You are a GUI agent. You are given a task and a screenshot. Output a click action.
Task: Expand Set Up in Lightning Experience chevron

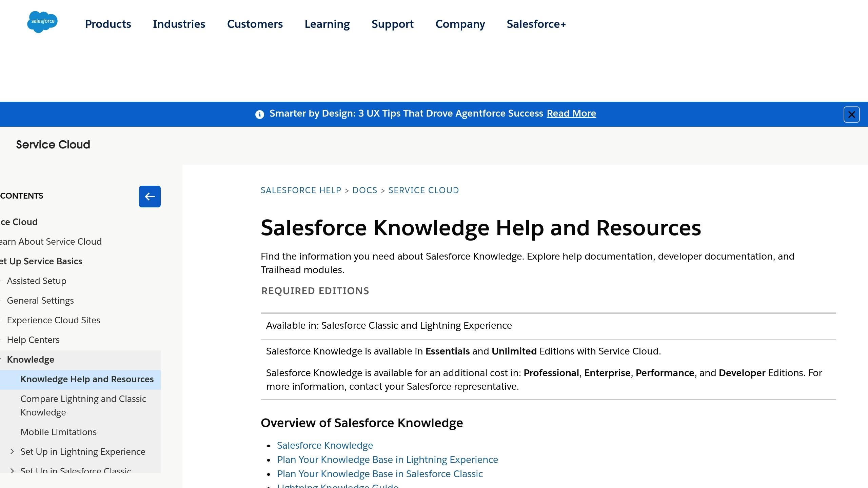pos(12,451)
